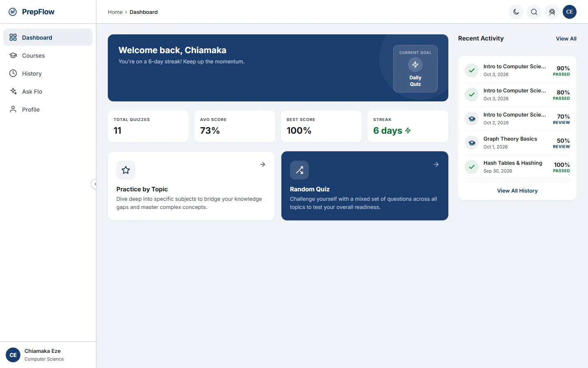Image resolution: width=588 pixels, height=368 pixels.
Task: Open View All History link
Action: (517, 191)
